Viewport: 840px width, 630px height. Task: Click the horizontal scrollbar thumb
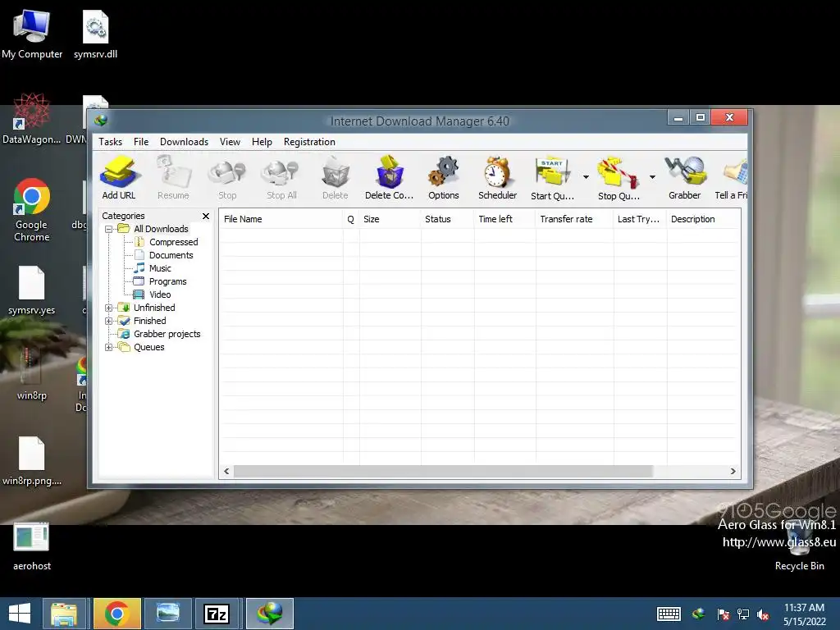click(444, 472)
